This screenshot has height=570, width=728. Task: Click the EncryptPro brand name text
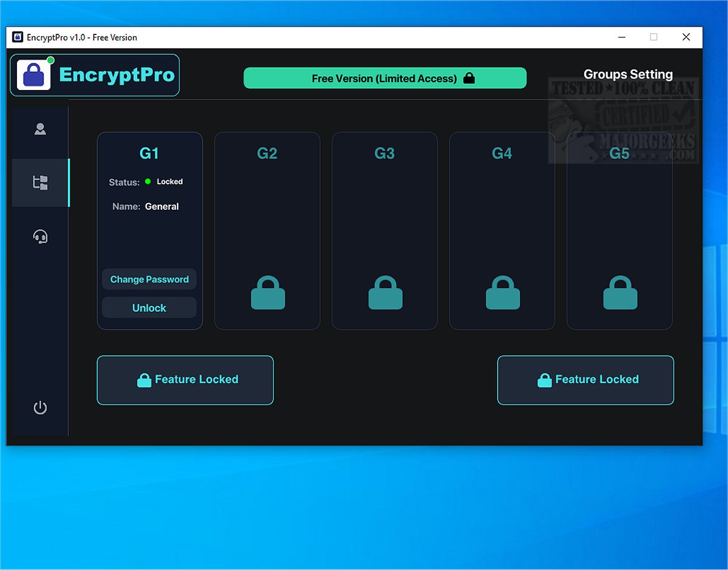[x=117, y=75]
